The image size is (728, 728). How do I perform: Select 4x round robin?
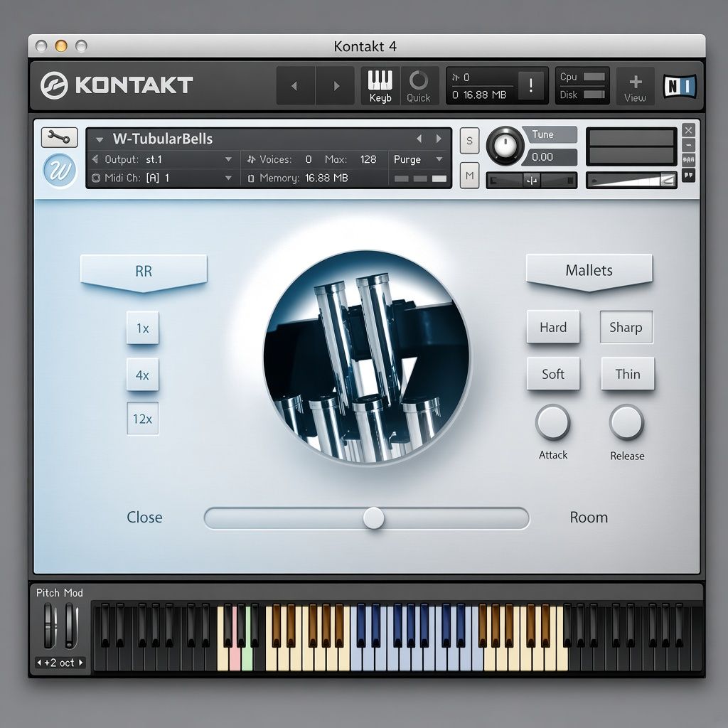[x=142, y=374]
